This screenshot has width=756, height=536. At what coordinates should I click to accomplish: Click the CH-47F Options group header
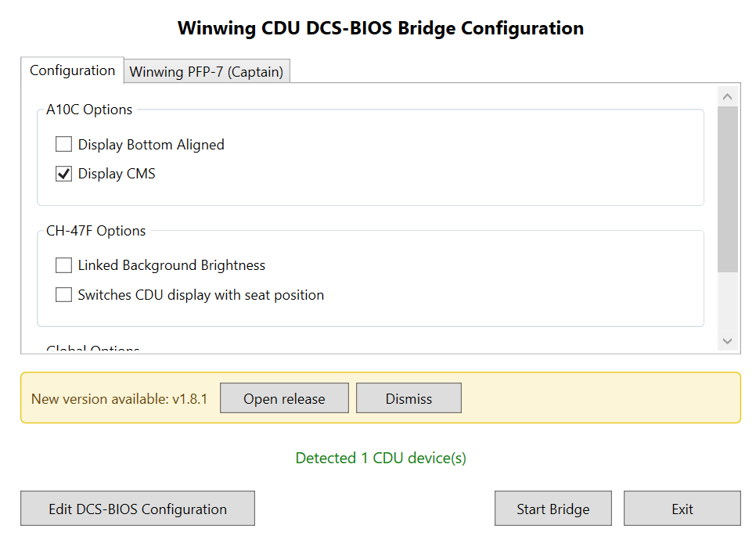96,231
